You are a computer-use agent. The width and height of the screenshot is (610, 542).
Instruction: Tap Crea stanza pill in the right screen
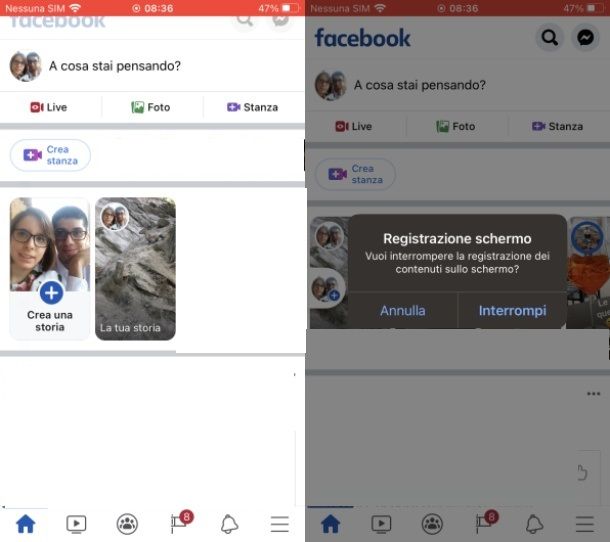tap(355, 174)
